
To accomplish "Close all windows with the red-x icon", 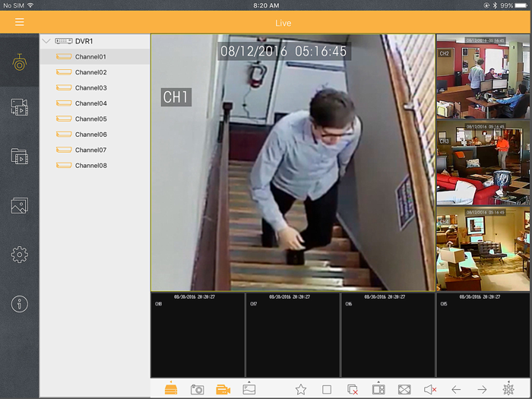I will point(353,389).
